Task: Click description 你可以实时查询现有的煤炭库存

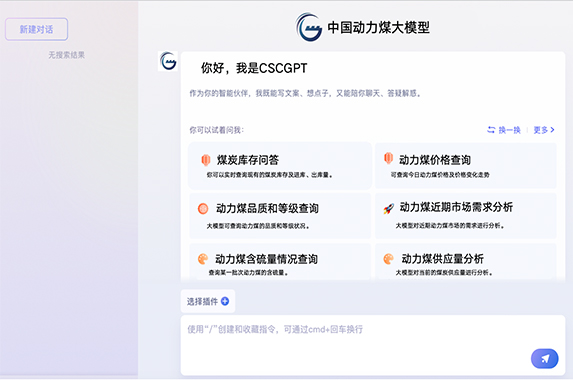Action: 270,175
